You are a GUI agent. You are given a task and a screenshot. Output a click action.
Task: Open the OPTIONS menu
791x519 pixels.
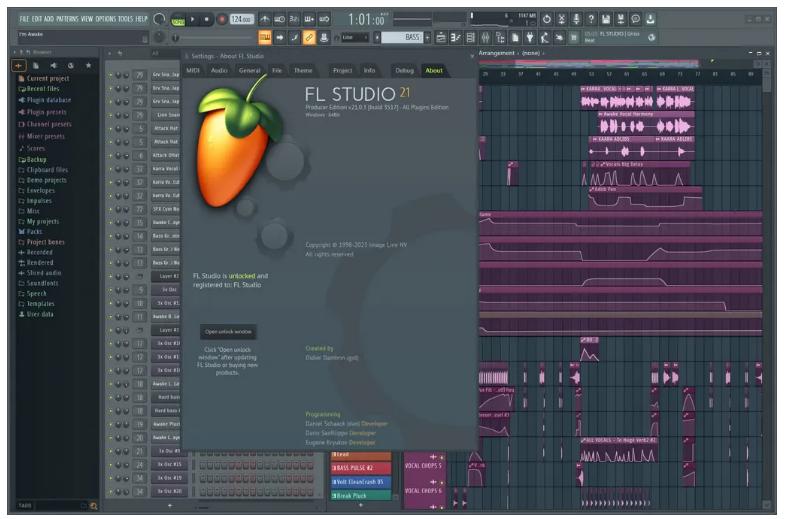(x=105, y=19)
